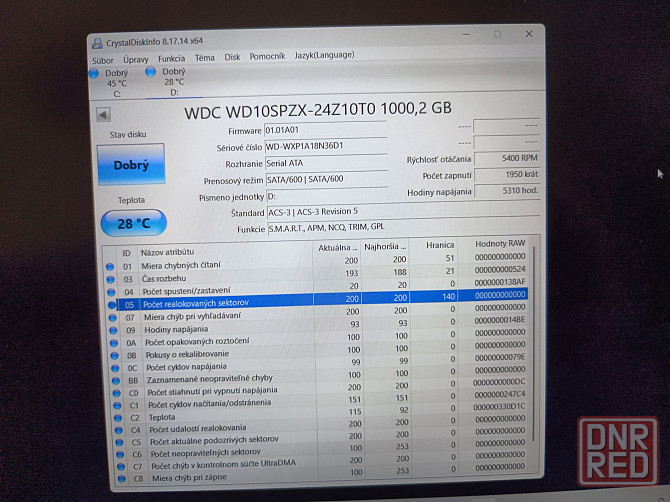Click the serial number field WD-WXP1A18N36D1
The image size is (670, 502).
(x=326, y=146)
